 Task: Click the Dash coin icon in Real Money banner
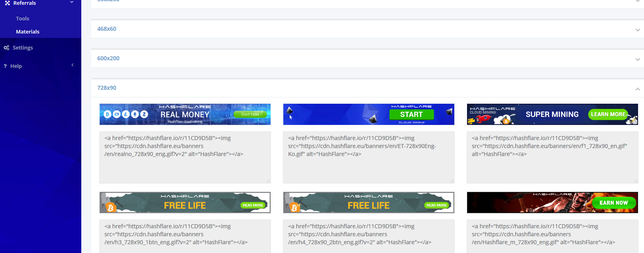point(117,114)
